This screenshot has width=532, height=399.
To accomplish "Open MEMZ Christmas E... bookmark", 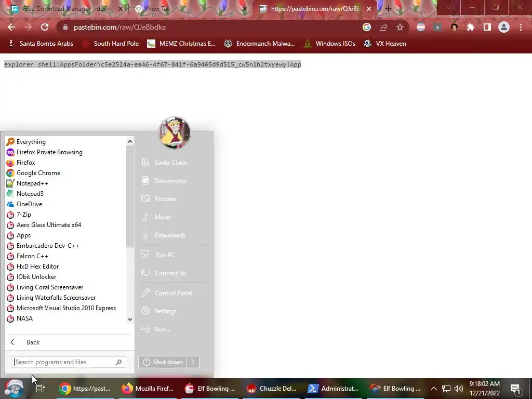I will [181, 44].
